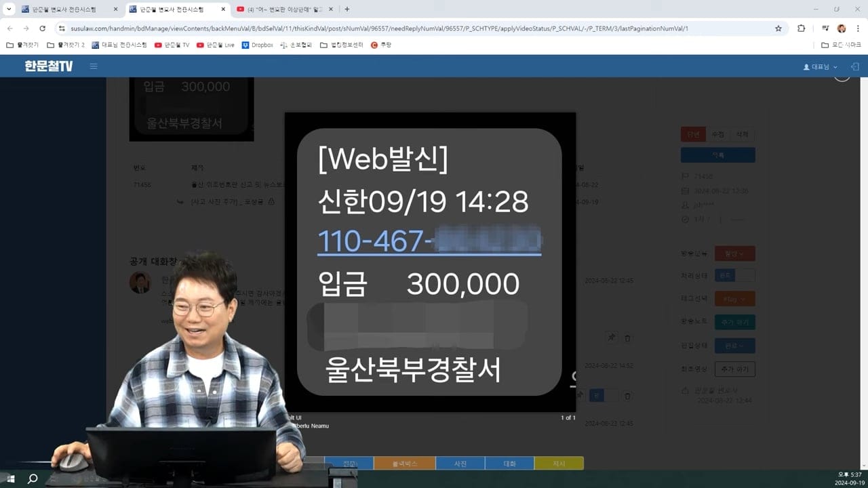Screen dimensions: 868x488
Task: Select the 블랙박스 tab at the bottom
Action: point(404,464)
